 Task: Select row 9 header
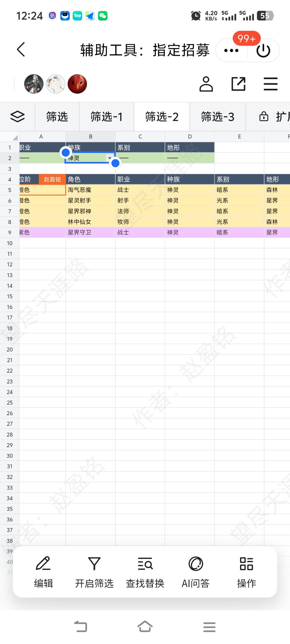coord(10,233)
